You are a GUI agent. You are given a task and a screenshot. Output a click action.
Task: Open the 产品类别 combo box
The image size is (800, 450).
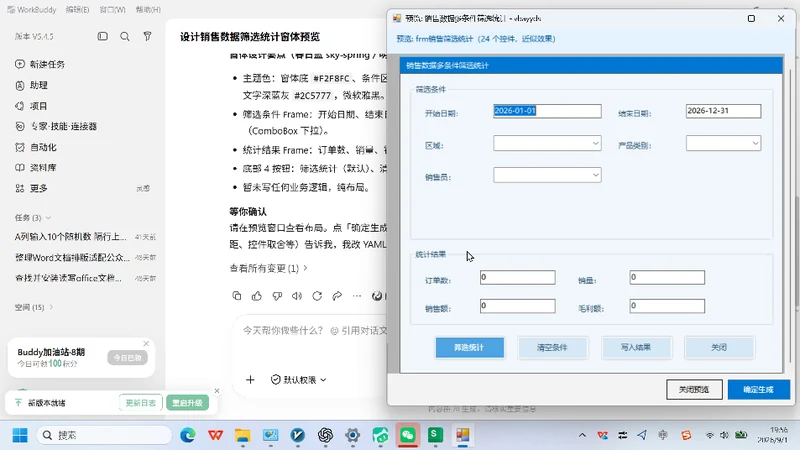pos(723,143)
